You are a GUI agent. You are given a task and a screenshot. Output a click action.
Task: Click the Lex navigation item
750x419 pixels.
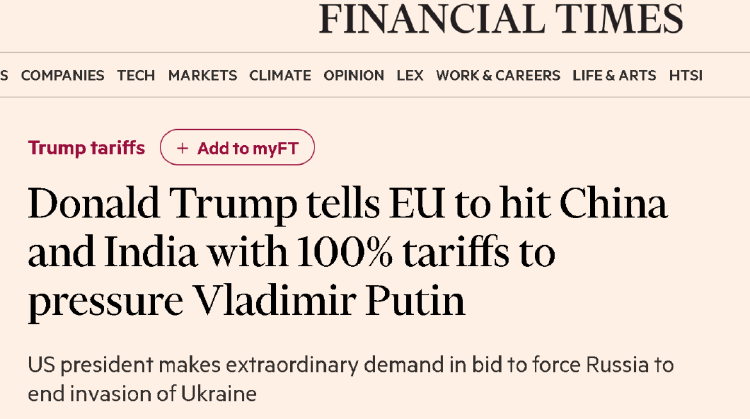tap(410, 75)
